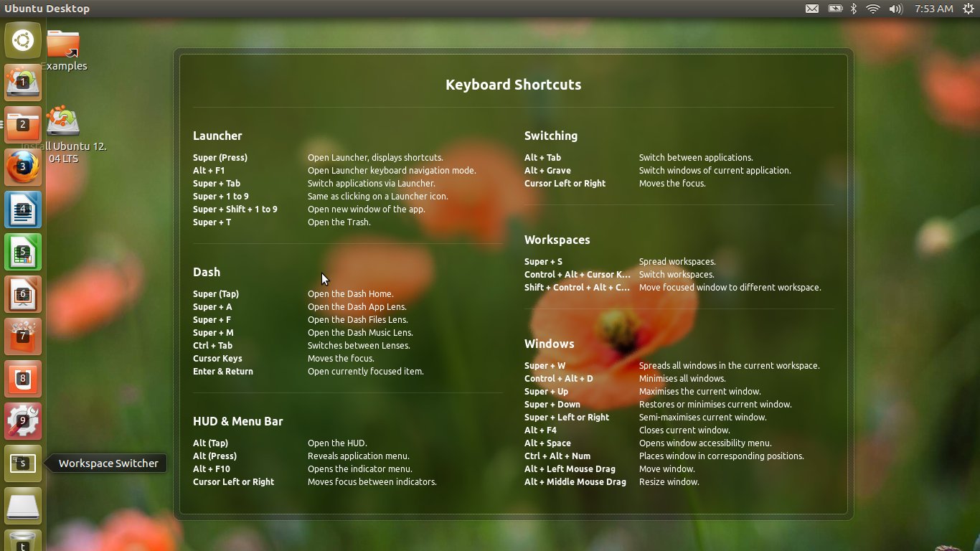Screen dimensions: 980x551
Task: Click the HUD & Menu Bar heading
Action: pos(238,421)
